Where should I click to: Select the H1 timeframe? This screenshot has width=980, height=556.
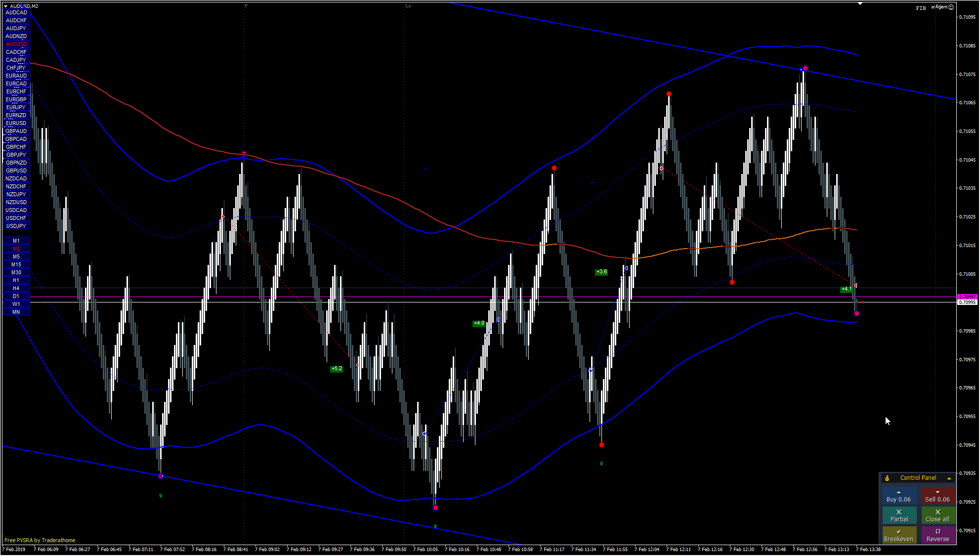(x=16, y=280)
